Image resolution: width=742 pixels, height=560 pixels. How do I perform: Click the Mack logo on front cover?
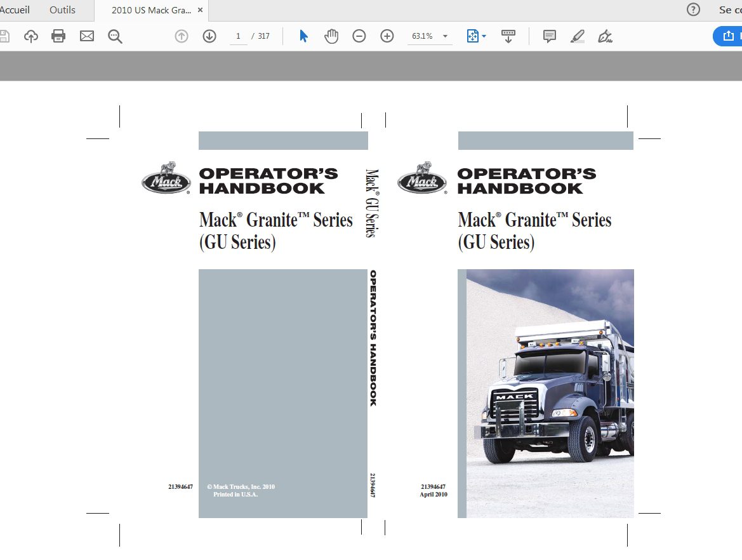tap(422, 178)
